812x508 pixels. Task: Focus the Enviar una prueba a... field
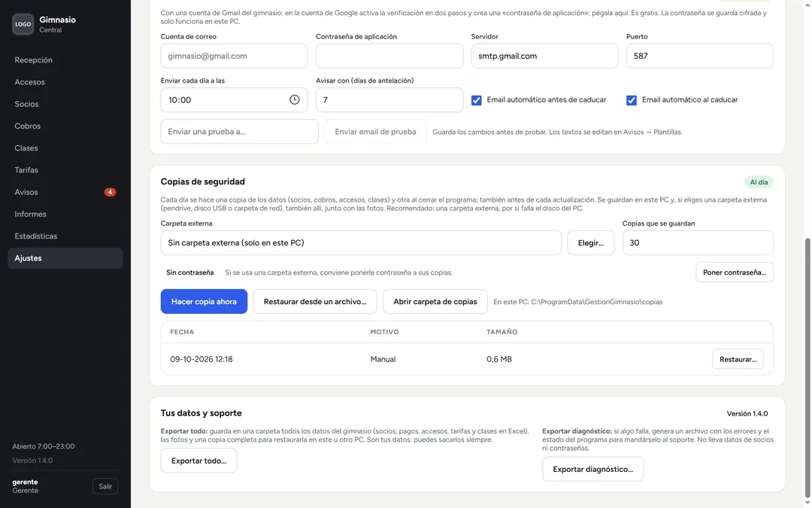[239, 132]
